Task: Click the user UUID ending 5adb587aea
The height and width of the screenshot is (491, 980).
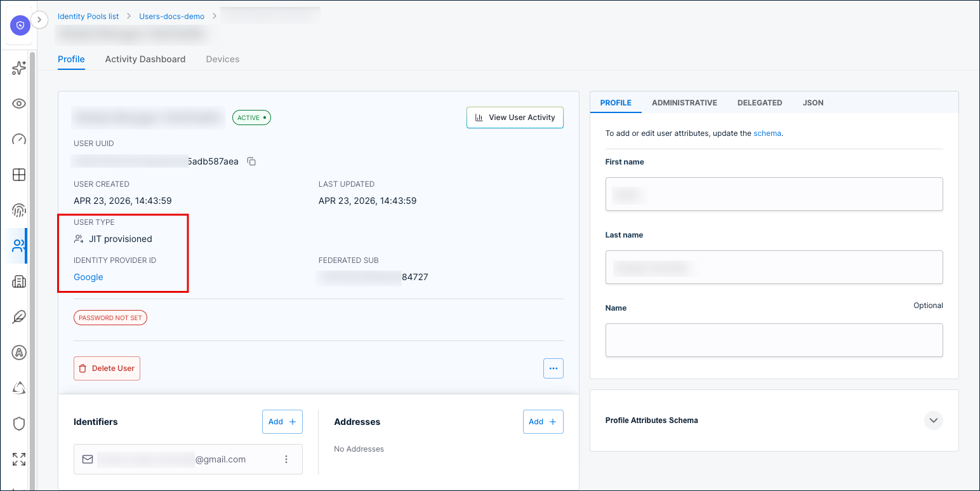Action: pos(155,161)
